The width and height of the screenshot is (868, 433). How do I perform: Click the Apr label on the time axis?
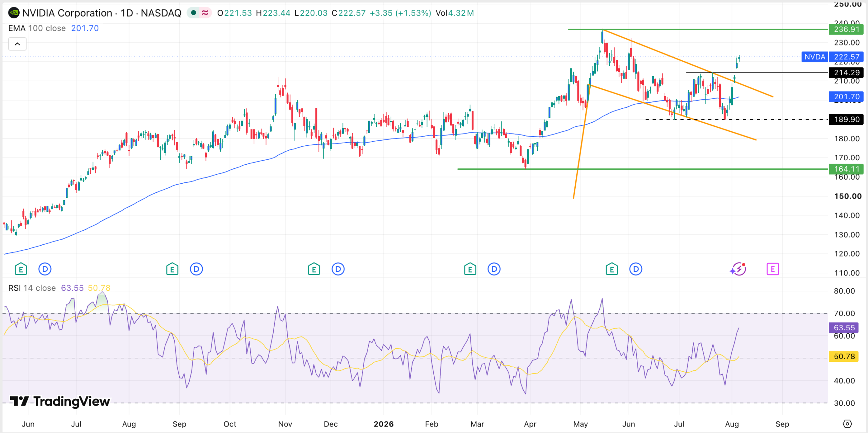(x=530, y=424)
